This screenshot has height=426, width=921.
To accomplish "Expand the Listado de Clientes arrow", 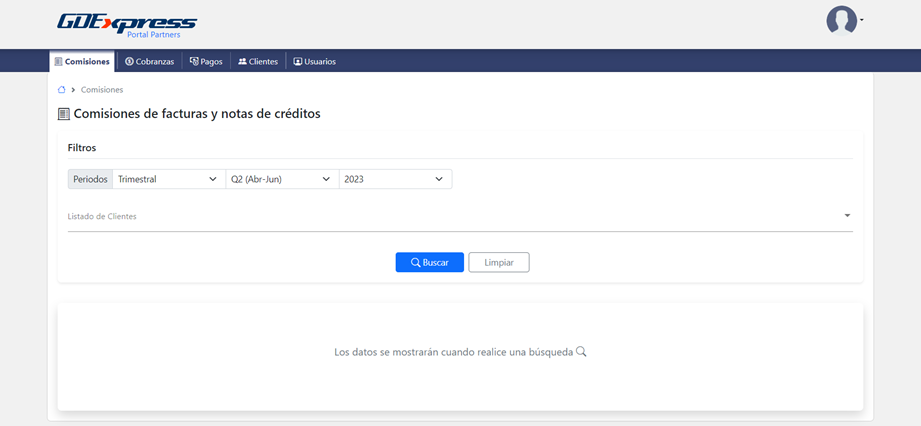I will [x=846, y=216].
